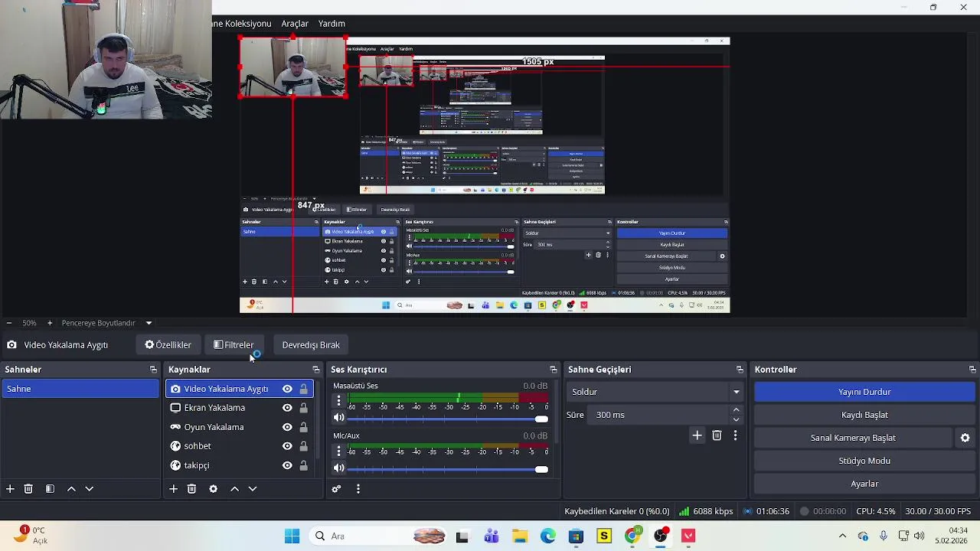The width and height of the screenshot is (980, 551).
Task: Undock the Ses Karıştırıcı panel
Action: [553, 370]
